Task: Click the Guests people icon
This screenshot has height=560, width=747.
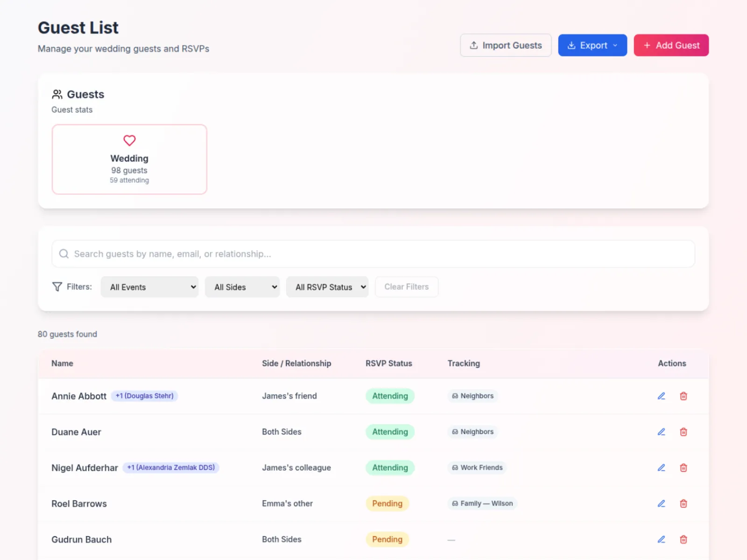Action: (57, 94)
